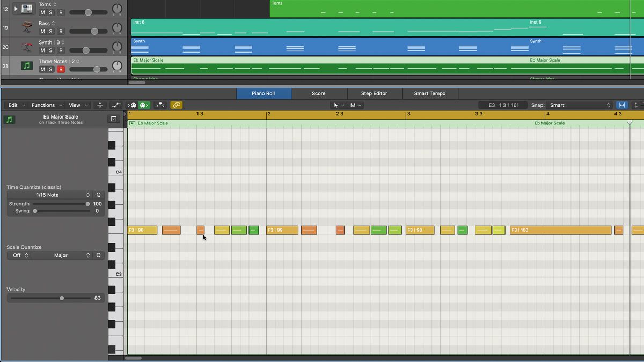Open the Smart Tempo tab
644x362 pixels.
coord(430,93)
